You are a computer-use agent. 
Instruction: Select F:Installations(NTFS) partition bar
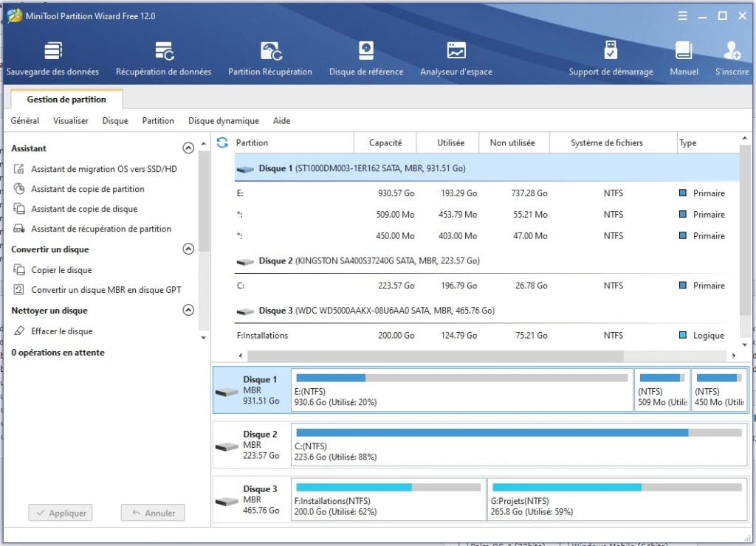[x=388, y=500]
